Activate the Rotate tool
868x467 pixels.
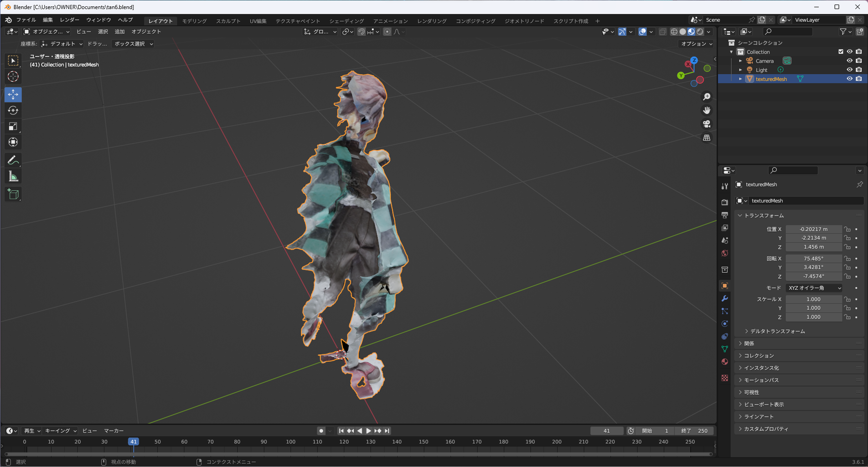pyautogui.click(x=13, y=110)
